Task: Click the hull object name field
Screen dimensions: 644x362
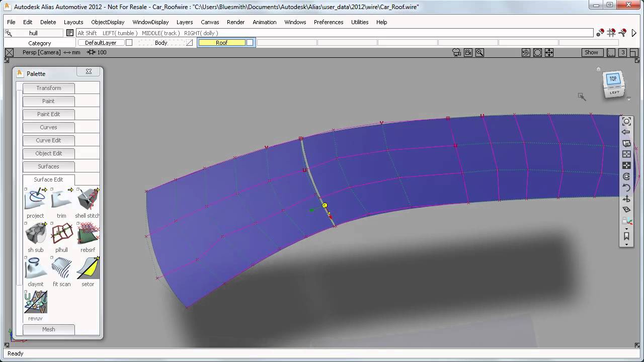Action: point(33,33)
